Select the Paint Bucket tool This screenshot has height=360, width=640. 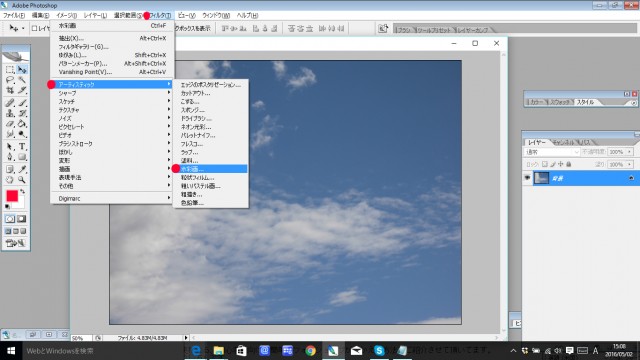[22, 123]
